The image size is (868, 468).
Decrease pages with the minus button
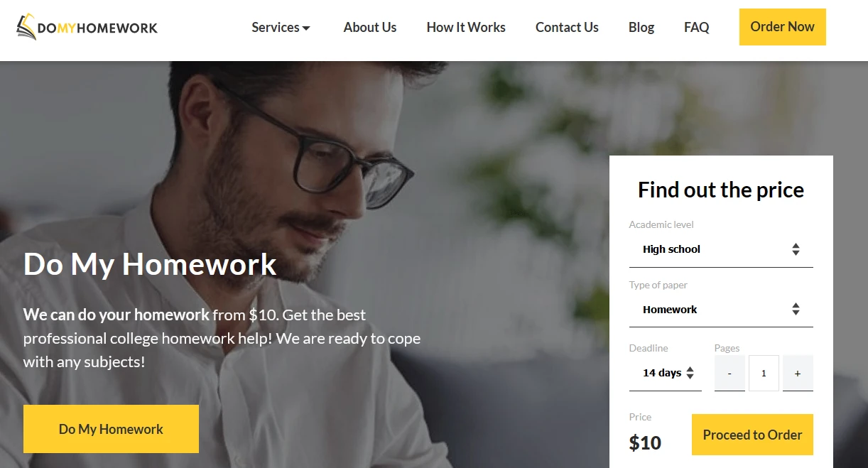pyautogui.click(x=729, y=373)
